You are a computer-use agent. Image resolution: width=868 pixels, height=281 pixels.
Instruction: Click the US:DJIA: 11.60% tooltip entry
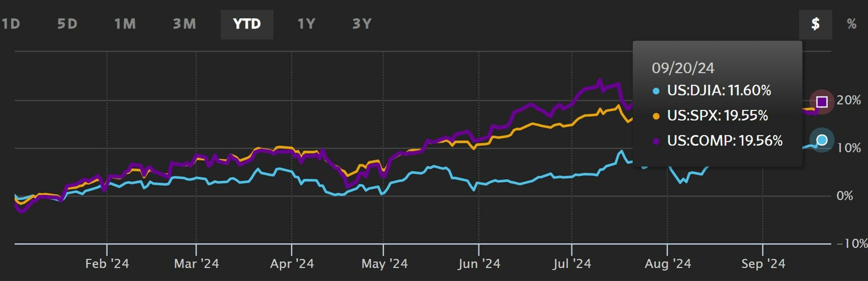click(719, 91)
